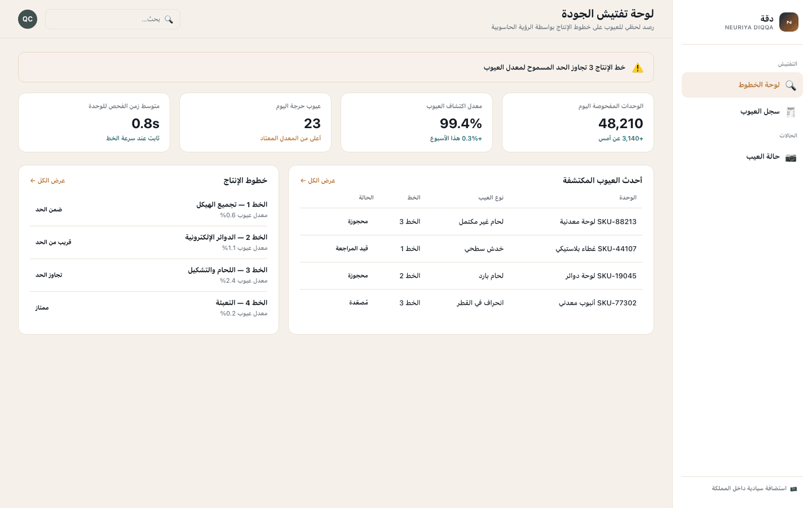Click the مُصعَّدة status
The image size is (812, 508).
coord(359,303)
